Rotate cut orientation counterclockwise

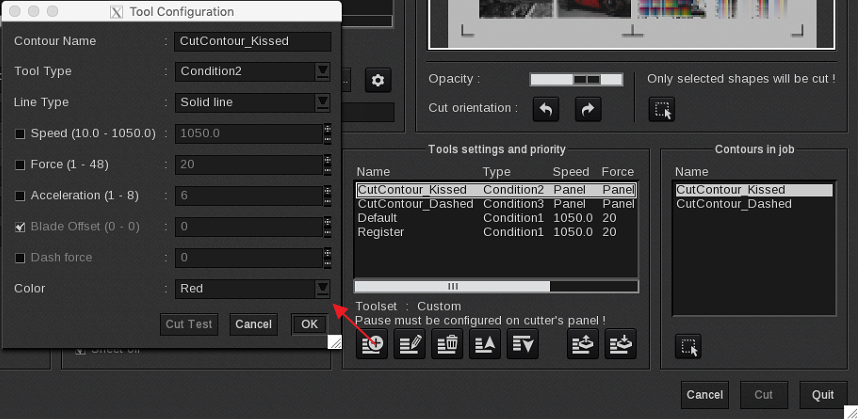coord(546,110)
